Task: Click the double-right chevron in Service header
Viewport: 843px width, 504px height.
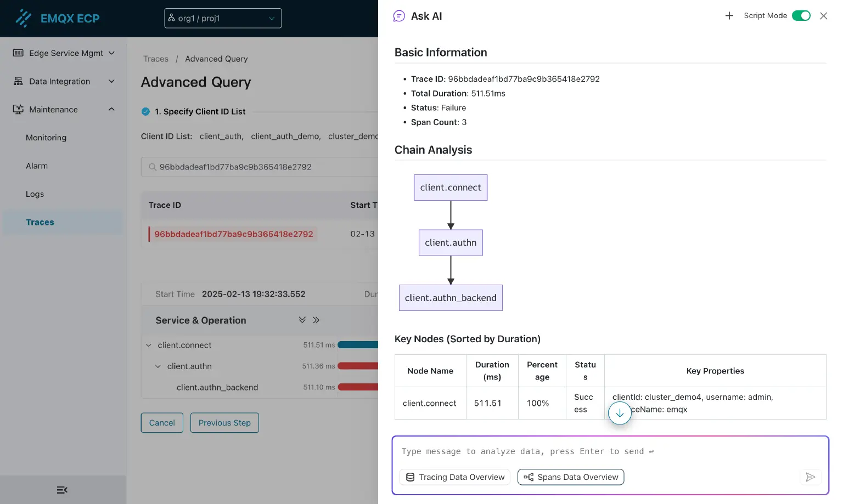Action: click(x=316, y=320)
